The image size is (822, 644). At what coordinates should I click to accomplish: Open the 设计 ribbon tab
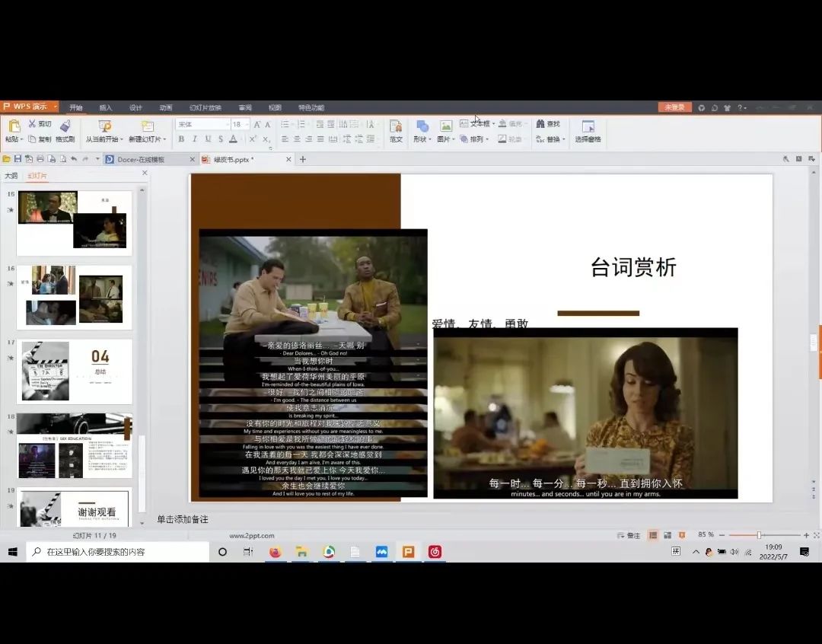pyautogui.click(x=135, y=107)
